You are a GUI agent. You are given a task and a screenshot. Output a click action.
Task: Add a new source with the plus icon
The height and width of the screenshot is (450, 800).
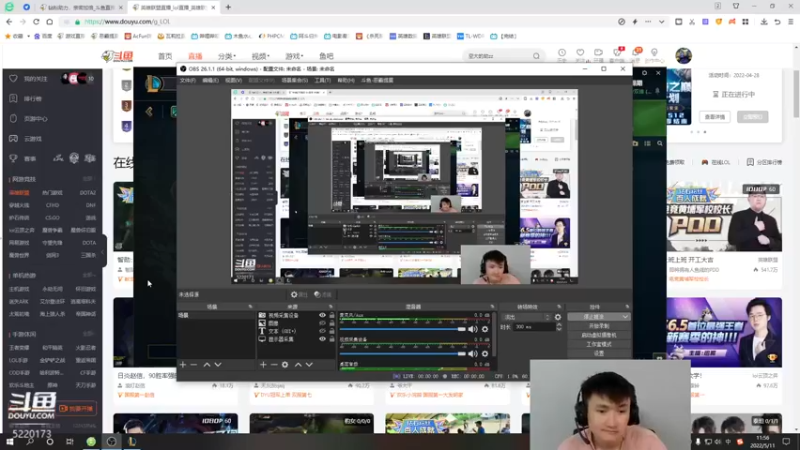(263, 365)
